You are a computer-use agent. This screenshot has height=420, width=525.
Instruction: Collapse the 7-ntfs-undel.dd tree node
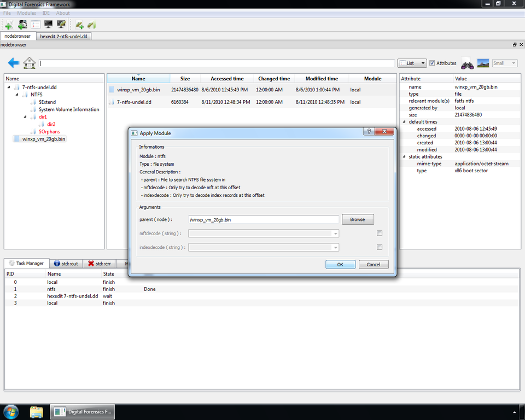[x=9, y=87]
